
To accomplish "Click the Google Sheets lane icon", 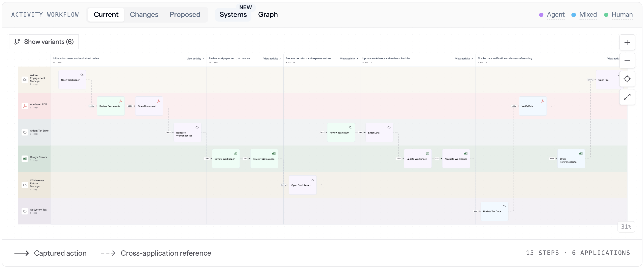I will click(x=25, y=159).
